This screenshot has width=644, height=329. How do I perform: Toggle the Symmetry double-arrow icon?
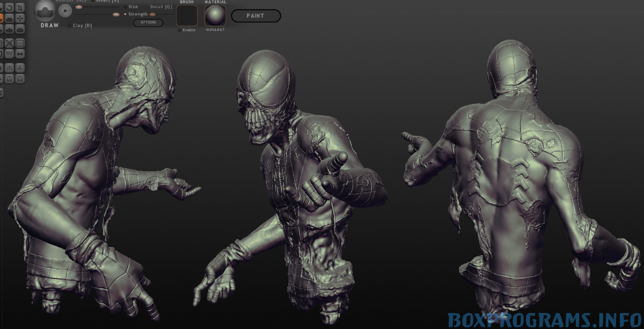pos(19,54)
